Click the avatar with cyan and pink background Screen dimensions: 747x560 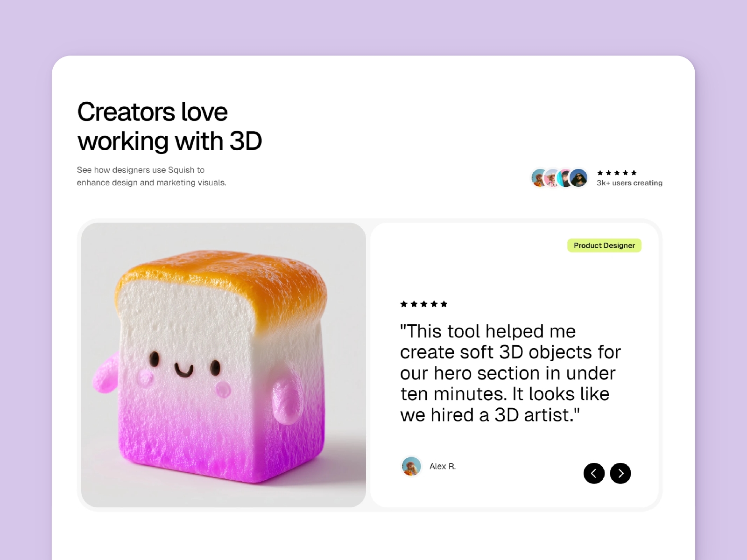[x=565, y=178]
